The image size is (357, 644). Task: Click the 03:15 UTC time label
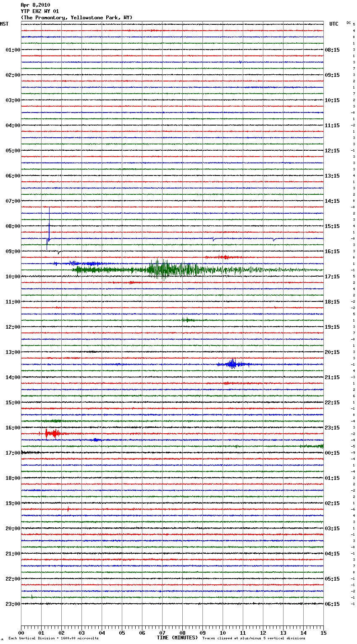point(332,529)
